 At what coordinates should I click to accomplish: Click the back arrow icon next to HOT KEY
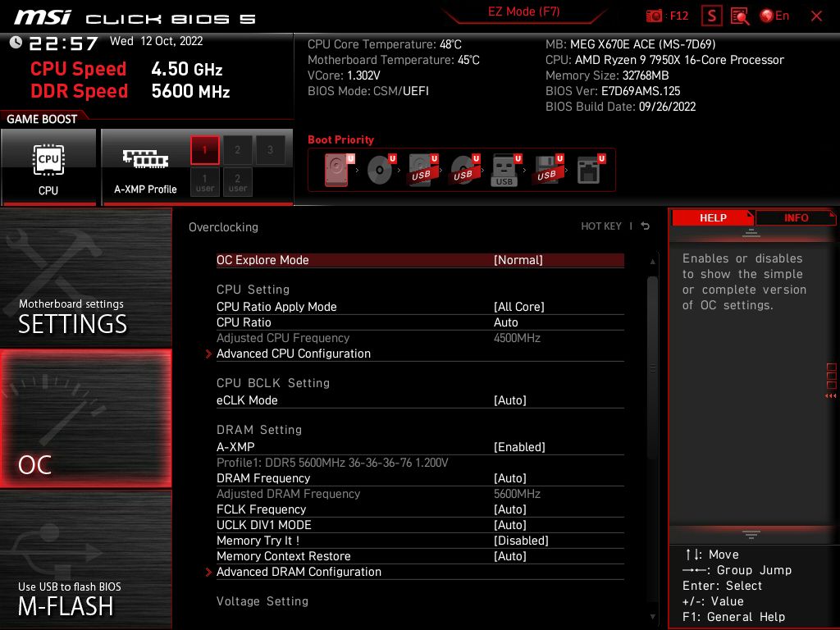(645, 226)
